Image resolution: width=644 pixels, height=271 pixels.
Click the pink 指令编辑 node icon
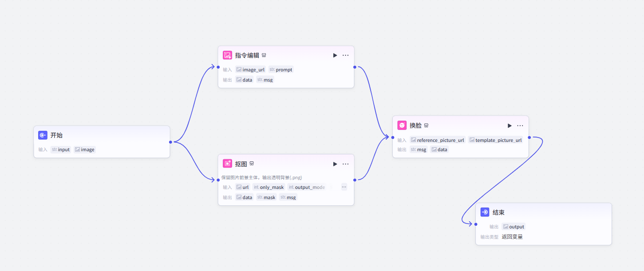point(227,55)
